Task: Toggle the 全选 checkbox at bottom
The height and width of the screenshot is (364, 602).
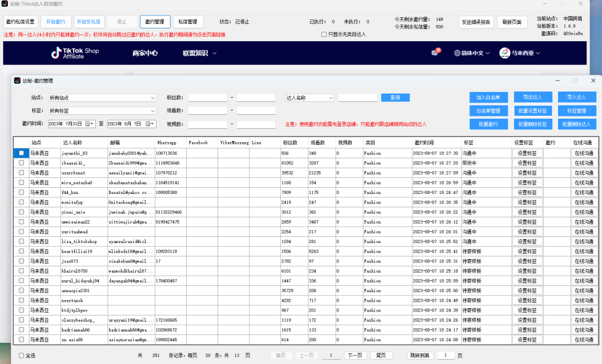Action: pos(21,355)
